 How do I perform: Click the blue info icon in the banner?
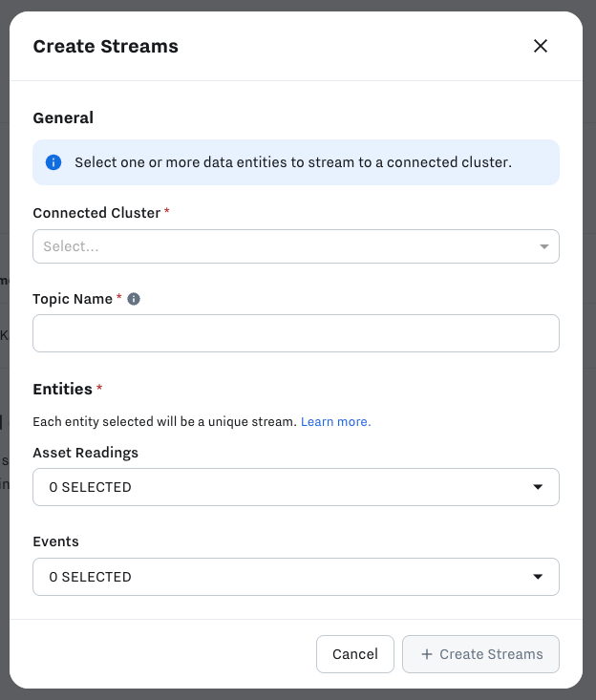(x=53, y=162)
